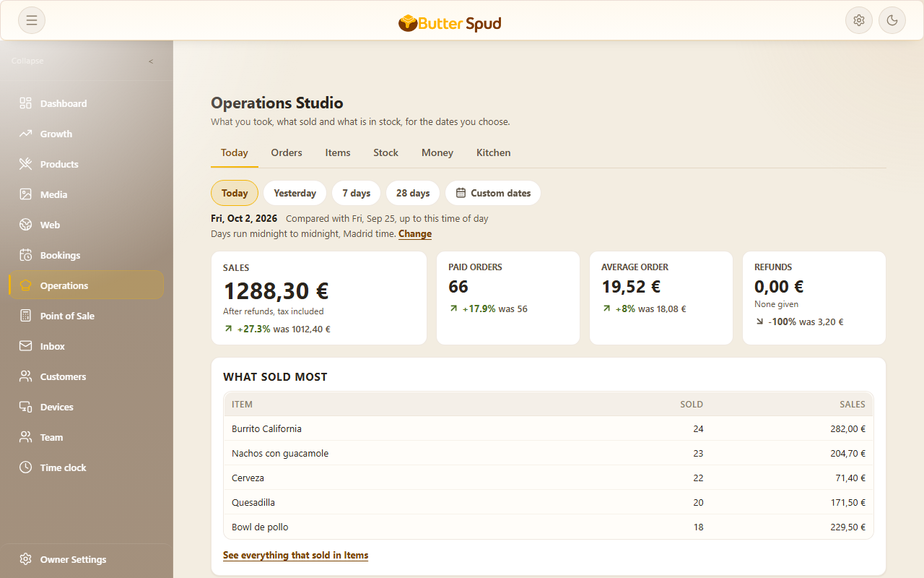Open the Custom dates picker
The image size is (924, 578).
[x=493, y=193]
